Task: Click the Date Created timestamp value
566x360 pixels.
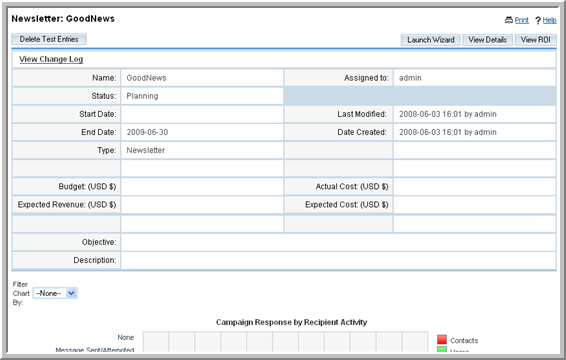Action: tap(448, 132)
